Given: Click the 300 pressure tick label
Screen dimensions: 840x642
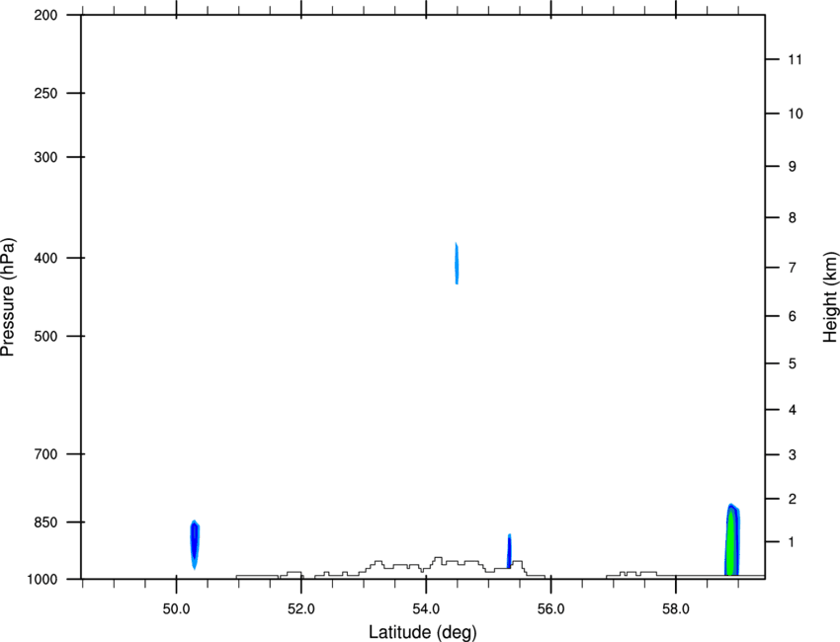Looking at the screenshot, I should click(x=46, y=157).
